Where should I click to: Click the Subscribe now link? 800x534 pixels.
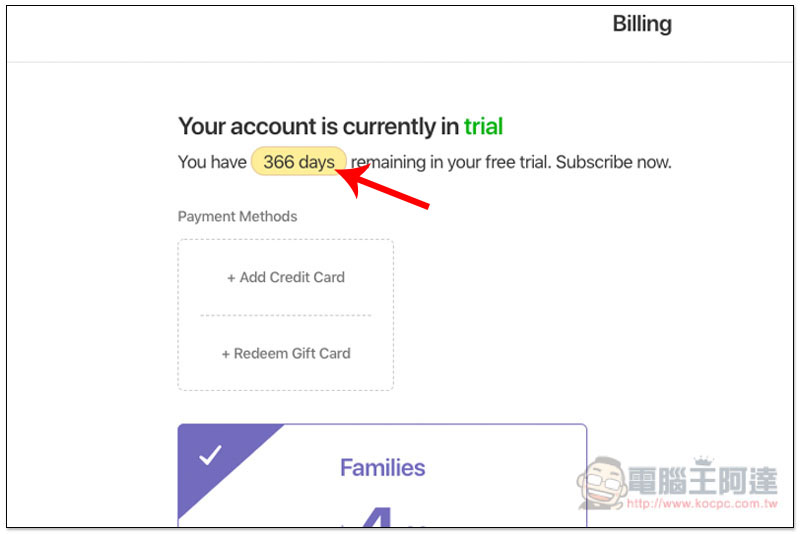[x=613, y=162]
